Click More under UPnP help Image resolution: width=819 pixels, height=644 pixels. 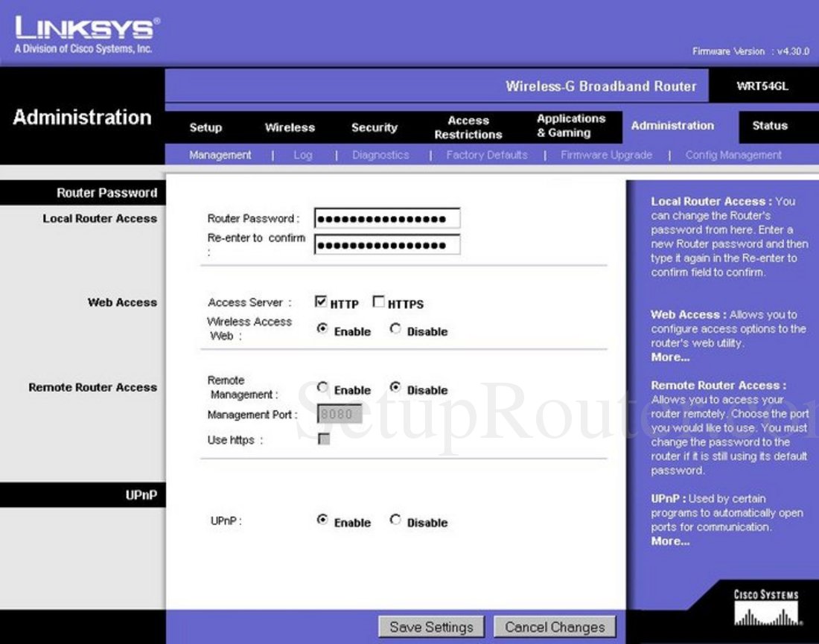(x=669, y=541)
